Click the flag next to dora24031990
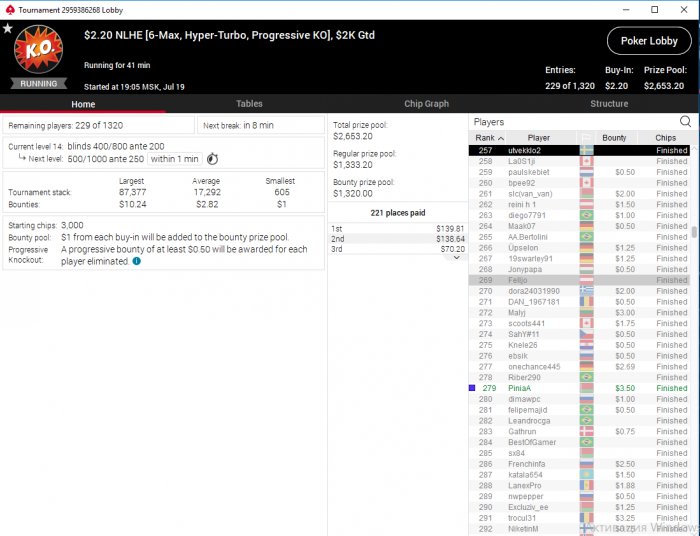 (x=587, y=291)
